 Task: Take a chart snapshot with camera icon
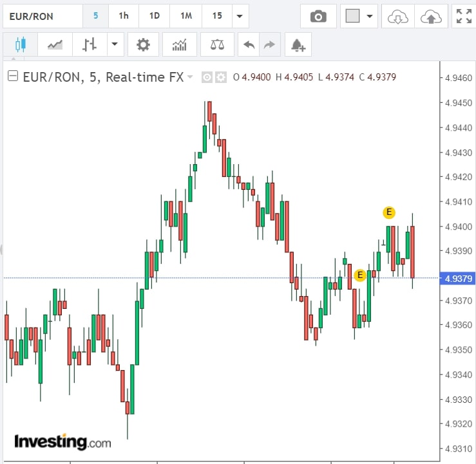(x=318, y=16)
